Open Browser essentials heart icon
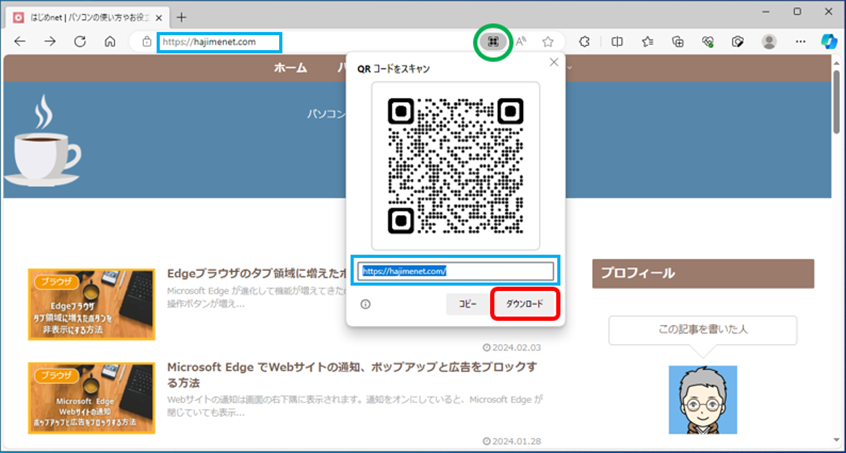846x453 pixels. click(708, 42)
